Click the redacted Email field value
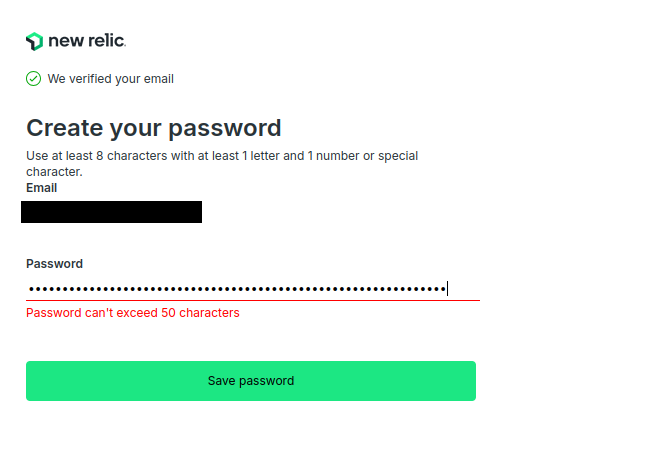Viewport: 651px width, 460px height. [x=112, y=212]
